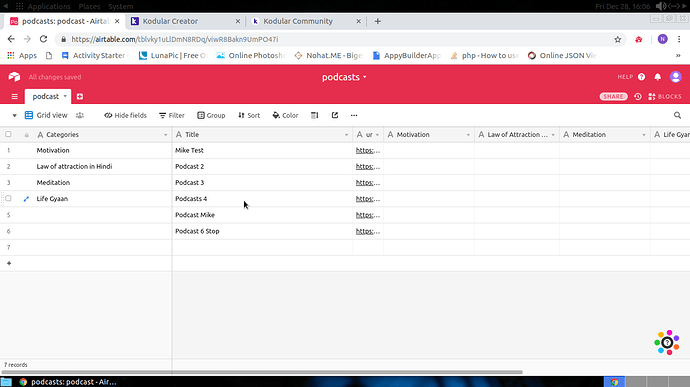Viewport: 690px width, 387px height.
Task: Open the System menu in top bar
Action: click(121, 6)
